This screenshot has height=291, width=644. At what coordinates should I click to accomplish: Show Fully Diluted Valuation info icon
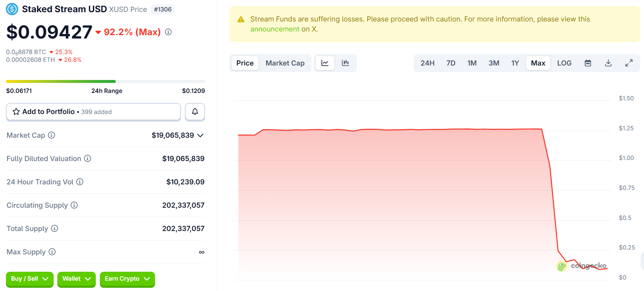pos(88,158)
